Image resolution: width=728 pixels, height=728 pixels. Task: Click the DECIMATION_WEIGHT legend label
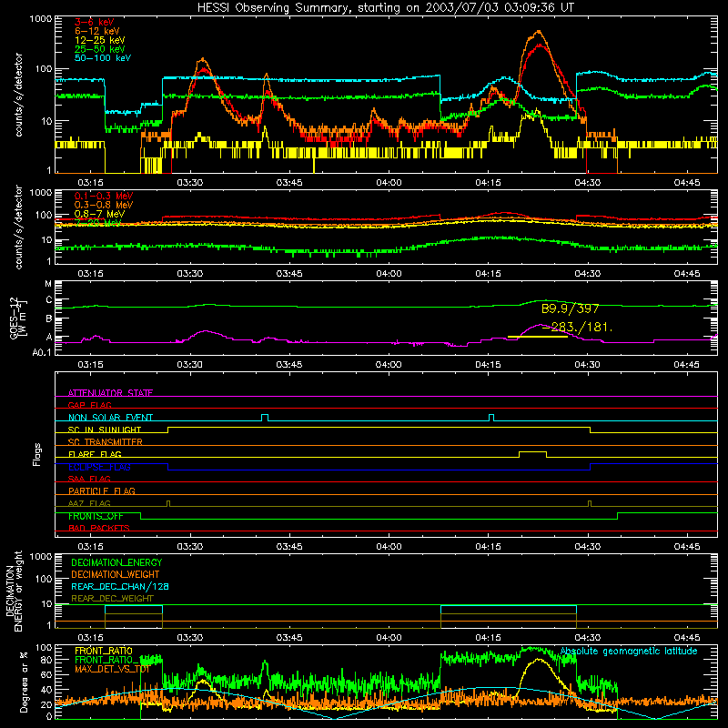pos(116,574)
